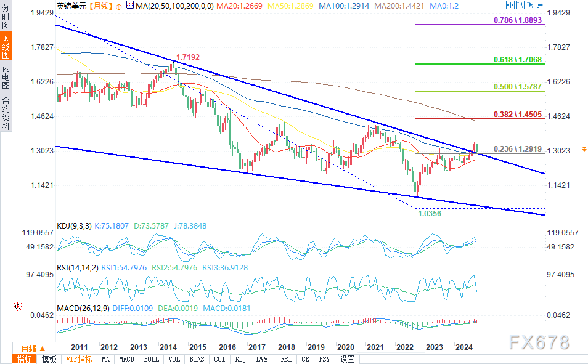Click the 0.236 \ 1.2919 Fibonacci label
The width and height of the screenshot is (588, 364).
(x=518, y=149)
